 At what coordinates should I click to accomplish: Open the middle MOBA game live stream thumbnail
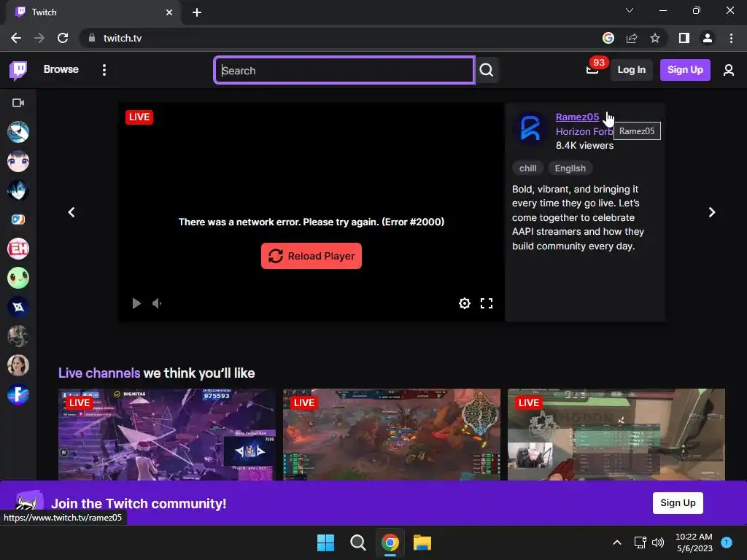click(x=392, y=435)
